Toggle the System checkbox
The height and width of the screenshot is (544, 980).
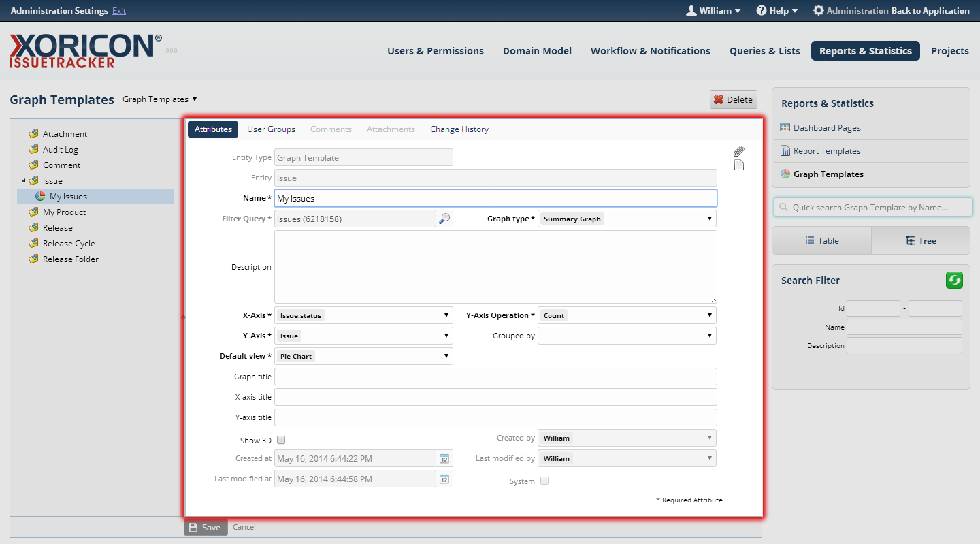coord(544,481)
